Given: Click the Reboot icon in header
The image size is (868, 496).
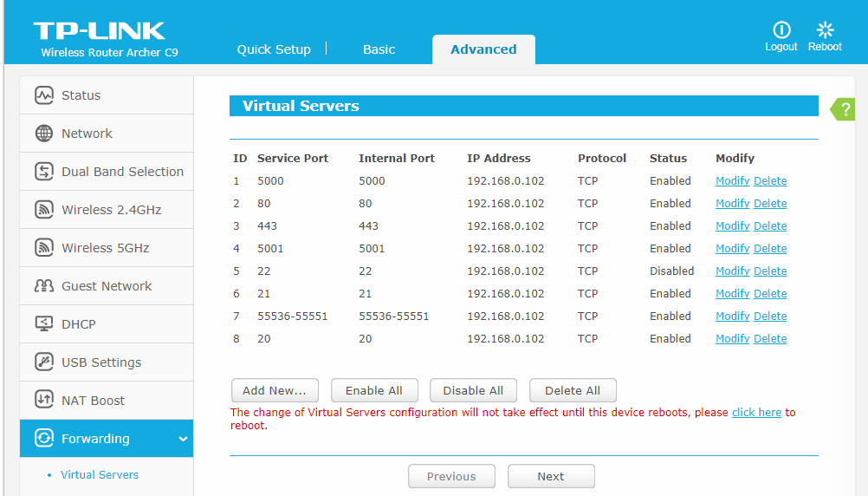Looking at the screenshot, I should point(825,30).
